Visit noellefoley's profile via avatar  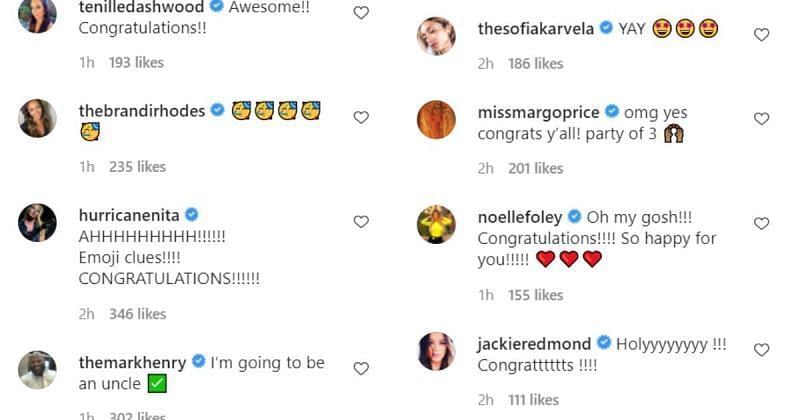tap(436, 224)
